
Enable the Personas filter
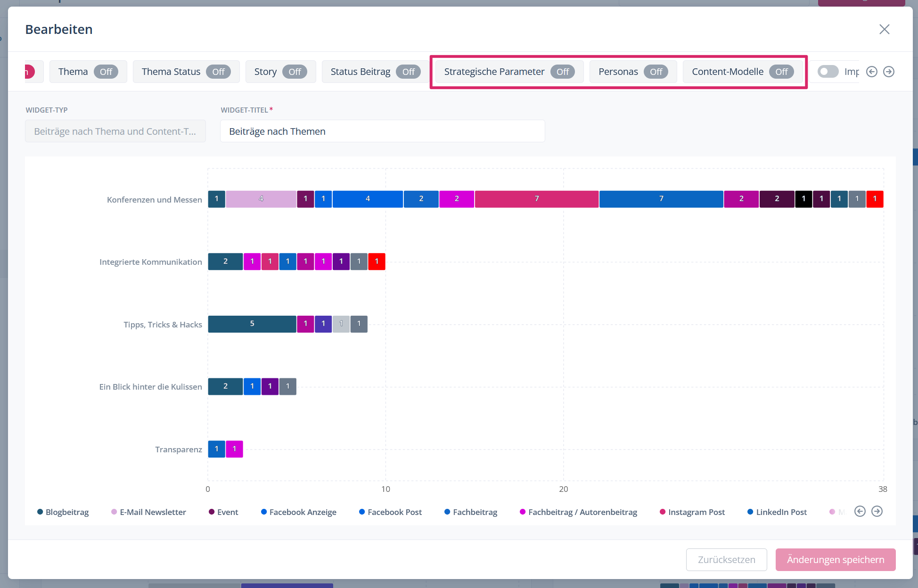(x=656, y=72)
